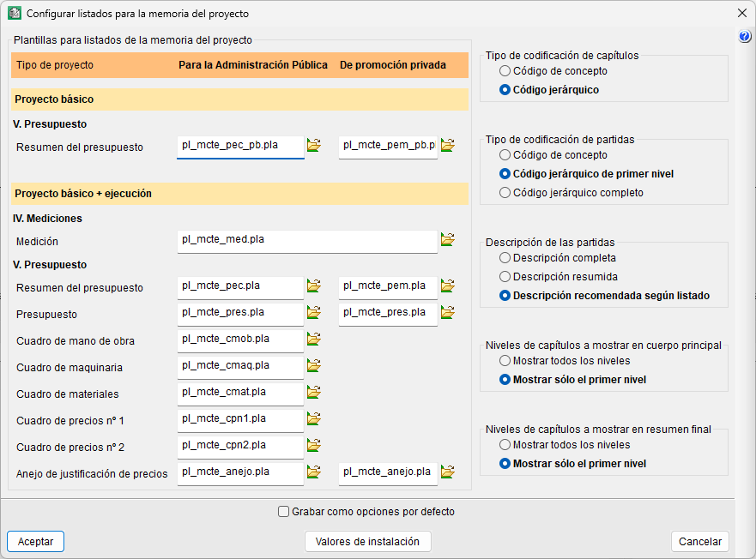Choose Código jerárquico completo option
Screen dimensions: 756x559
coord(505,193)
